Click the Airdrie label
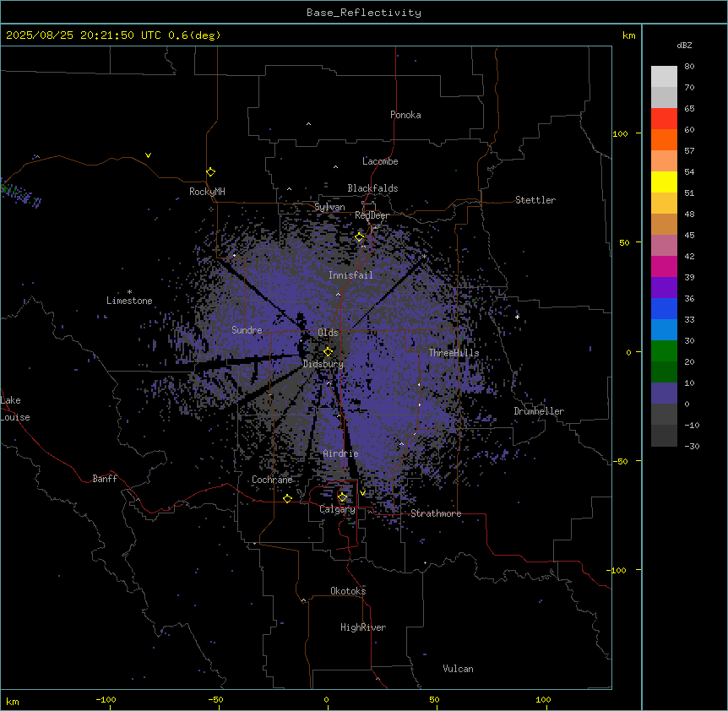 [341, 453]
